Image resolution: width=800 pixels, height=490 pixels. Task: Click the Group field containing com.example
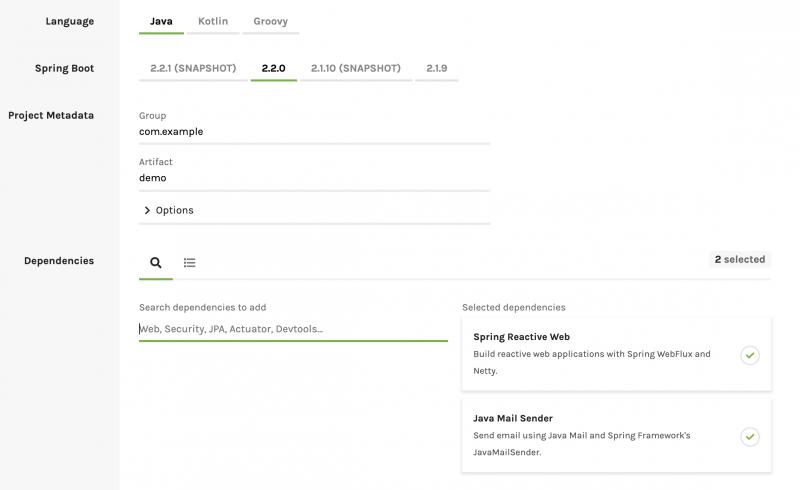click(314, 131)
